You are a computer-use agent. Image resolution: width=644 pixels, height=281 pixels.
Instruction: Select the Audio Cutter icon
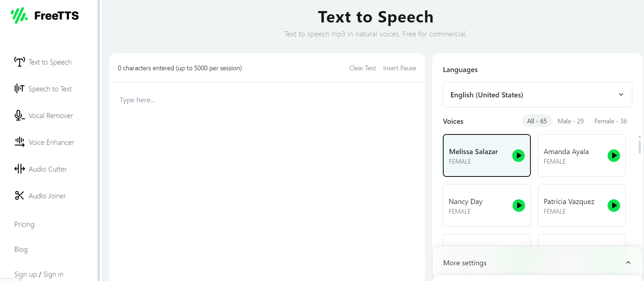click(19, 169)
